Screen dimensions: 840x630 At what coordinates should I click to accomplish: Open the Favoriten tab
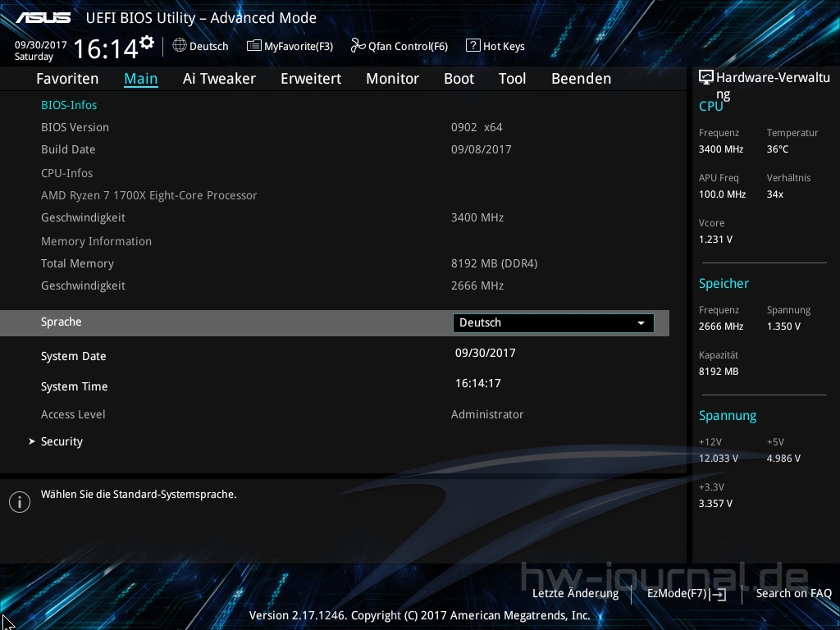[x=67, y=79]
